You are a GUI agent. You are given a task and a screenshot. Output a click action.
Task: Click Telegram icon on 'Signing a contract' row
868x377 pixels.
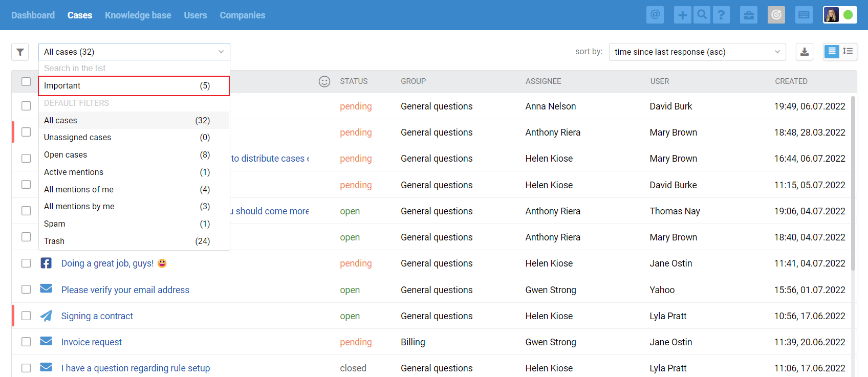pyautogui.click(x=46, y=316)
